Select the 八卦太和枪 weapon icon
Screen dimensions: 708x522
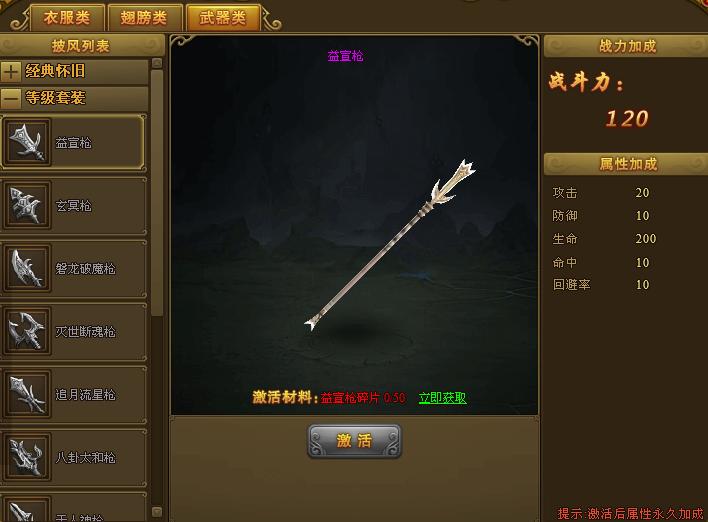(x=27, y=457)
